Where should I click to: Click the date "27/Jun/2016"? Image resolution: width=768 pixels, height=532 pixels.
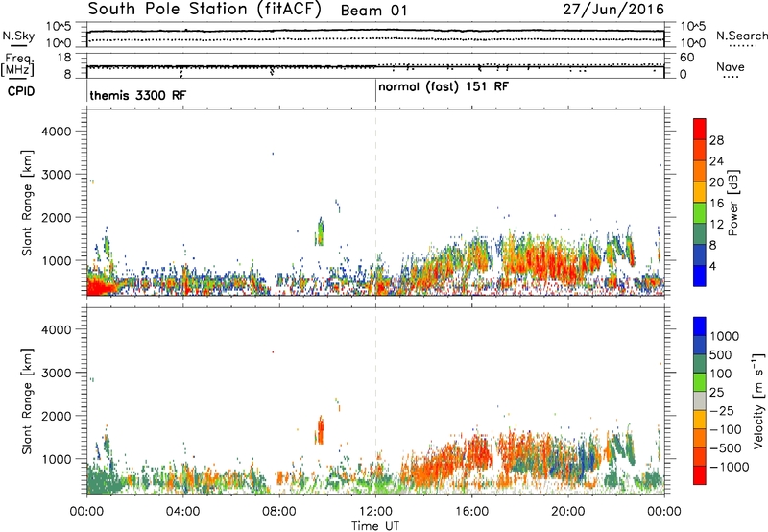tap(613, 10)
